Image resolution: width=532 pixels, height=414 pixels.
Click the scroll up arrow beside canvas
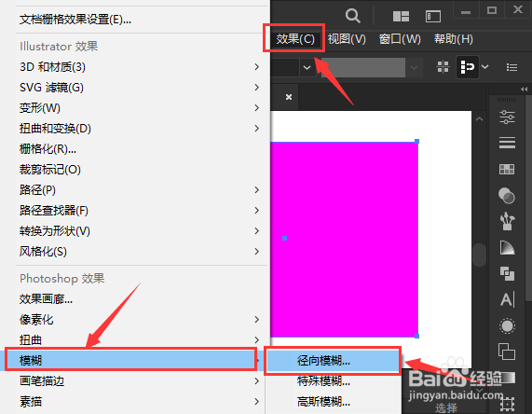coord(479,119)
